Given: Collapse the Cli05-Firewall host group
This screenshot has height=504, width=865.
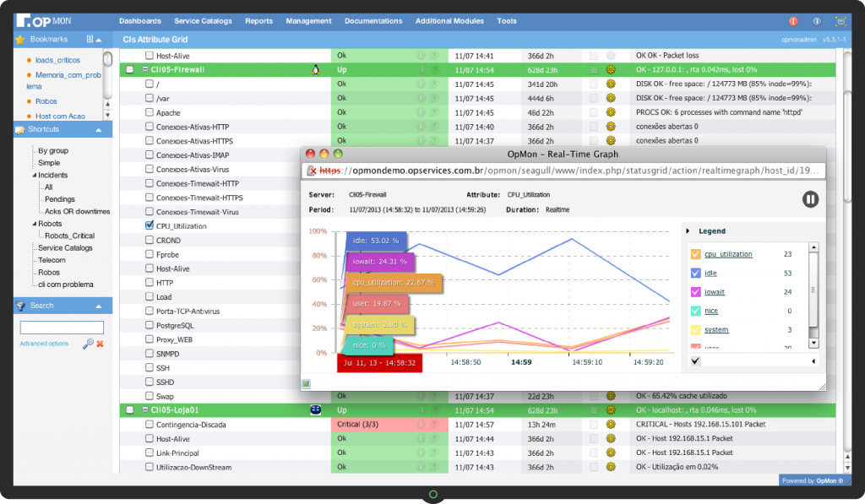Looking at the screenshot, I should 145,69.
